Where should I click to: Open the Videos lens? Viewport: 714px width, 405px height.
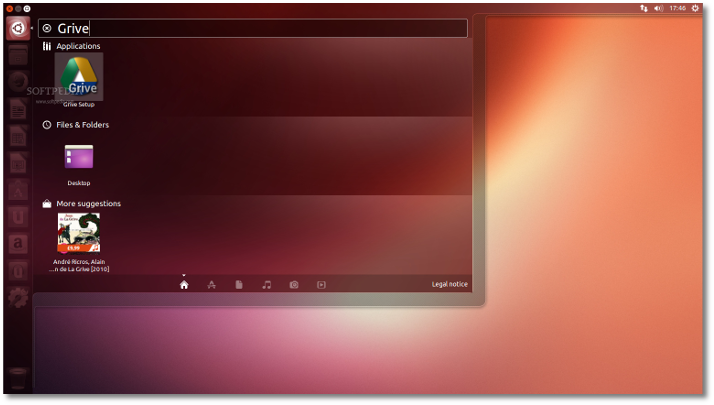[x=321, y=285]
